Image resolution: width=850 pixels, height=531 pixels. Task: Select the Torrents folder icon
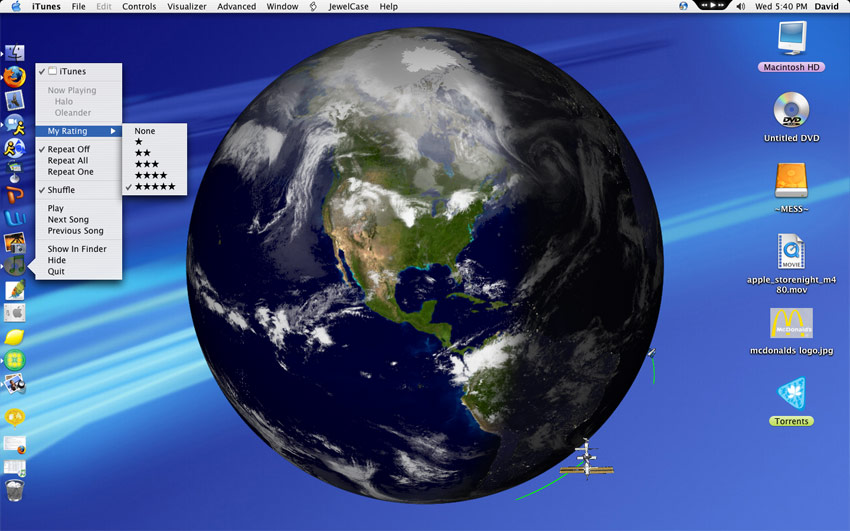pyautogui.click(x=791, y=394)
